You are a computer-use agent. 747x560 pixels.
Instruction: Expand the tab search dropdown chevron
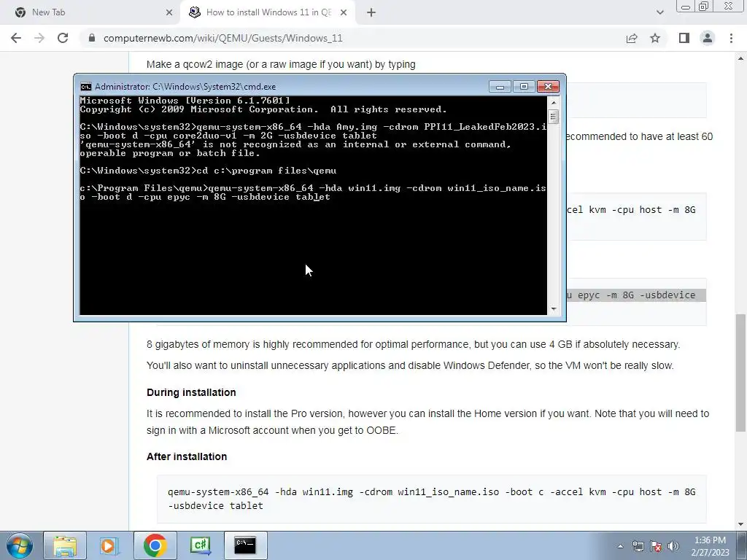(659, 12)
